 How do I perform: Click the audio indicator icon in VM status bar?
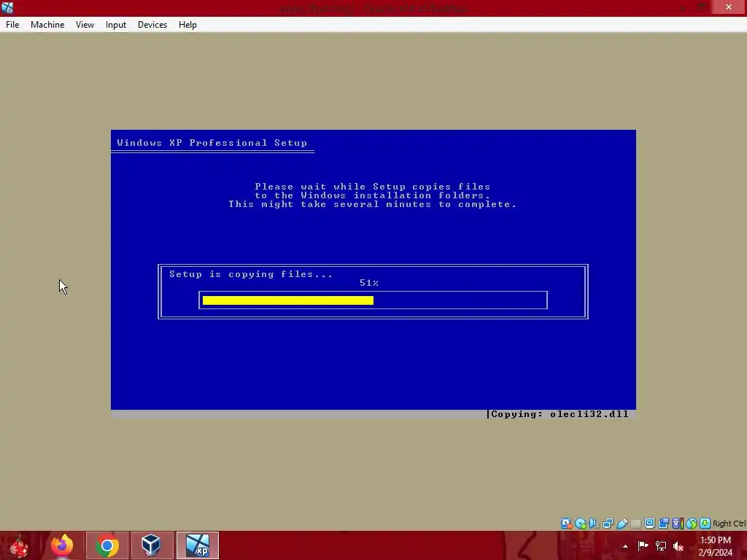[x=594, y=524]
